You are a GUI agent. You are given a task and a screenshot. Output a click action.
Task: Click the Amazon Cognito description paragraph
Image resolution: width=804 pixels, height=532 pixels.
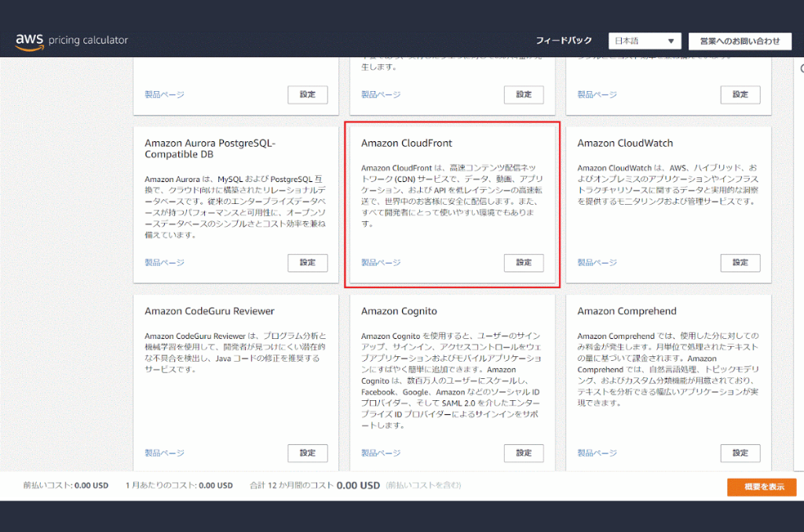[x=451, y=381]
